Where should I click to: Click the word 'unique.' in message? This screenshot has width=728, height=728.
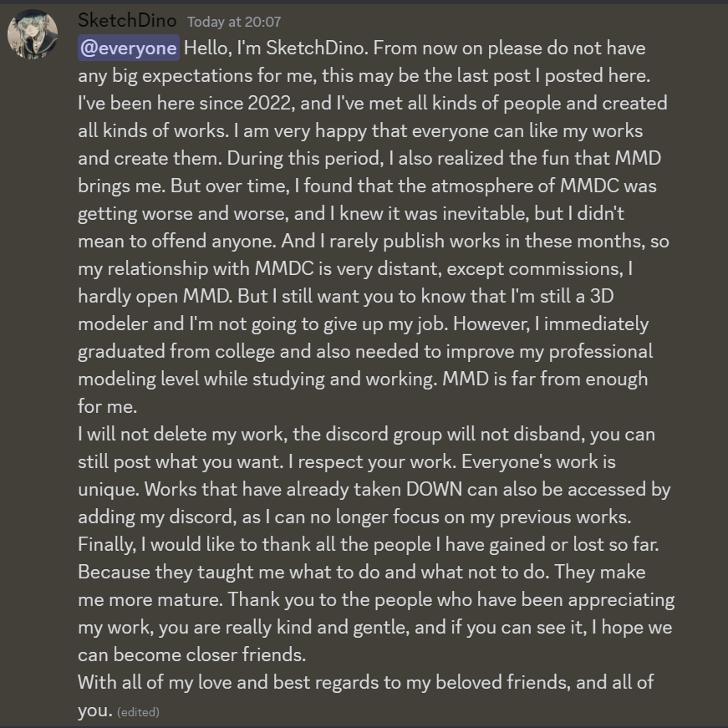[x=109, y=489]
